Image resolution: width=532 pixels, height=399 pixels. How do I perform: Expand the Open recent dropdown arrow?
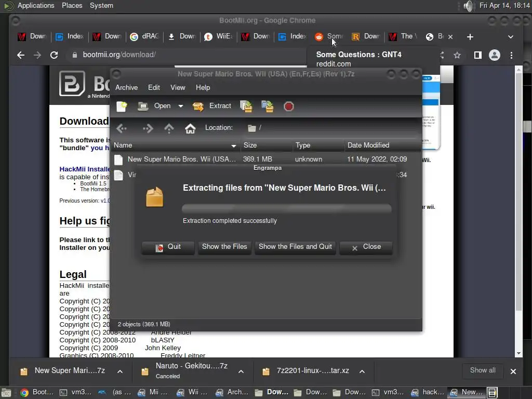click(180, 106)
